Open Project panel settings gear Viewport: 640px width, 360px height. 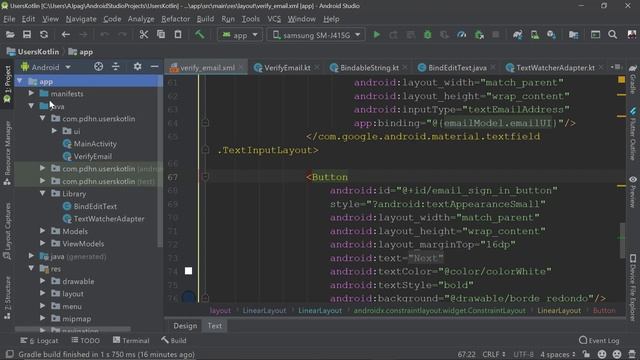pyautogui.click(x=138, y=67)
